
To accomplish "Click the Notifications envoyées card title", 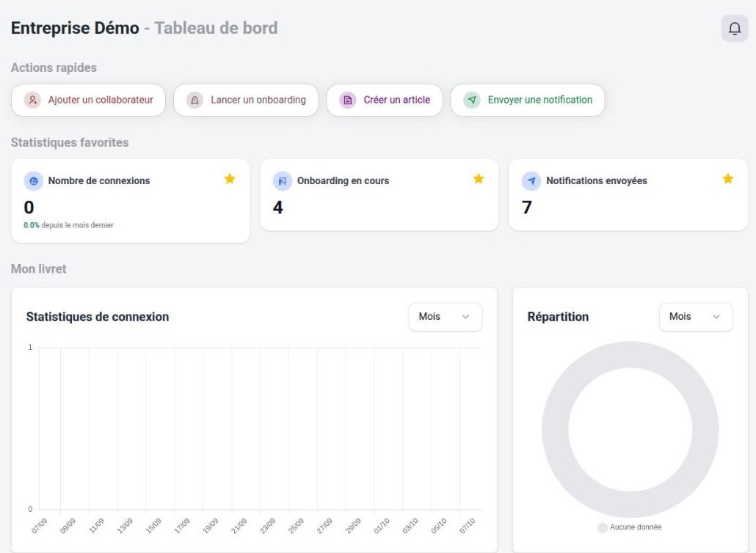I will [597, 180].
